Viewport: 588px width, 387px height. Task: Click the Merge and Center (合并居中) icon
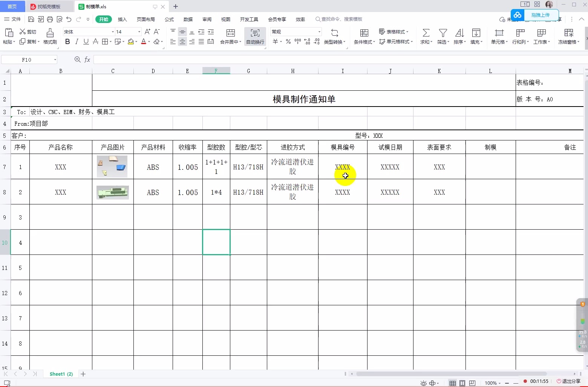pyautogui.click(x=230, y=33)
